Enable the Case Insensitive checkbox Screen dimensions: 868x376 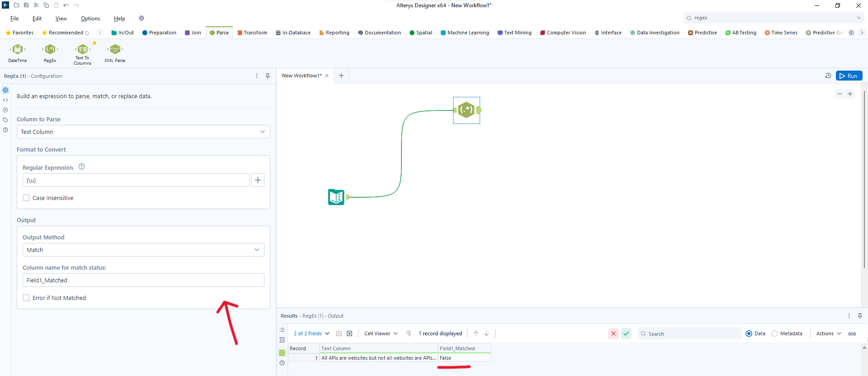click(x=26, y=198)
